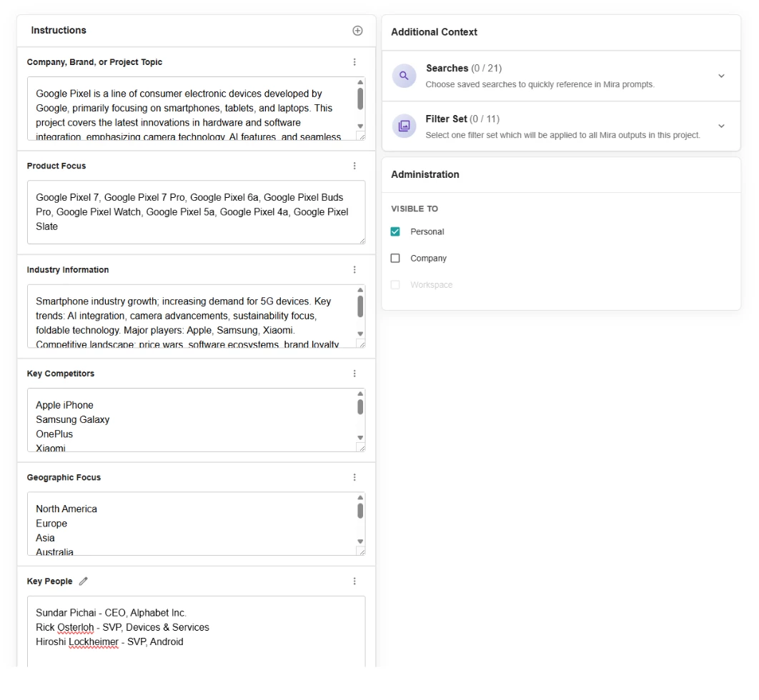Screen dimensions: 759x700
Task: Click the Samsung Galaxy line in Key Competitors
Action: tap(73, 419)
